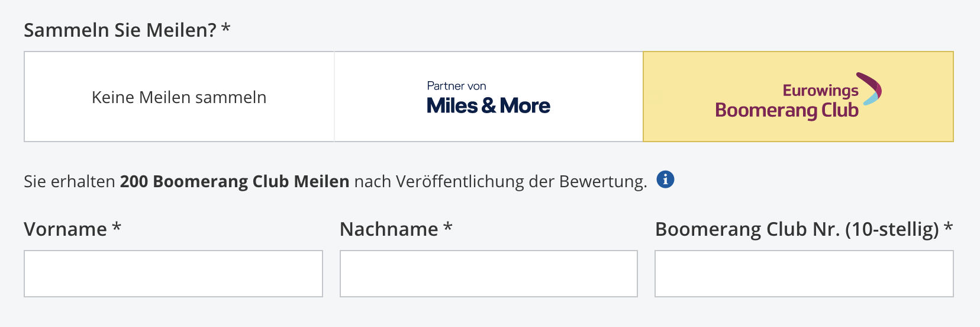Viewport: 980px width, 327px height.
Task: Click into the Boomerang Club Nr. field
Action: click(804, 274)
